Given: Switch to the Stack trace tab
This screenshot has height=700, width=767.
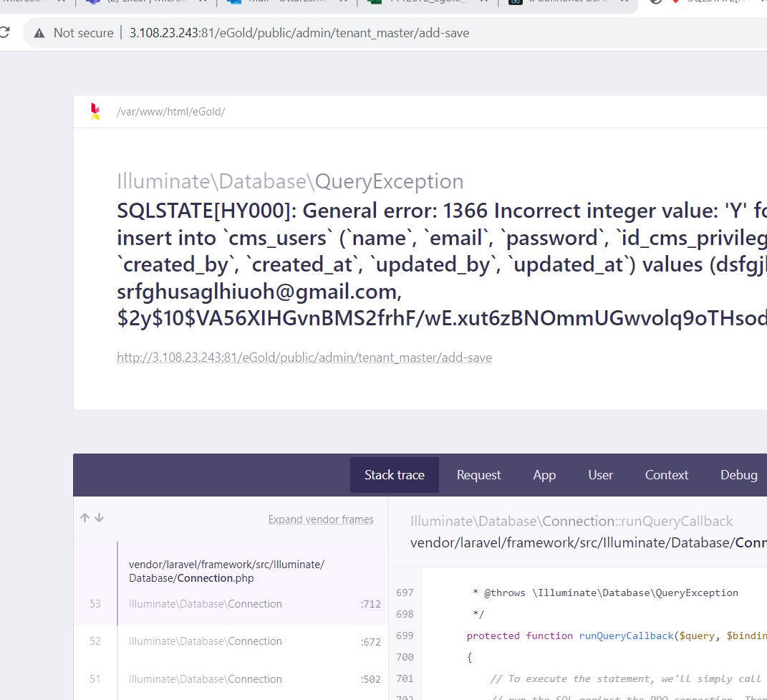Looking at the screenshot, I should (395, 475).
